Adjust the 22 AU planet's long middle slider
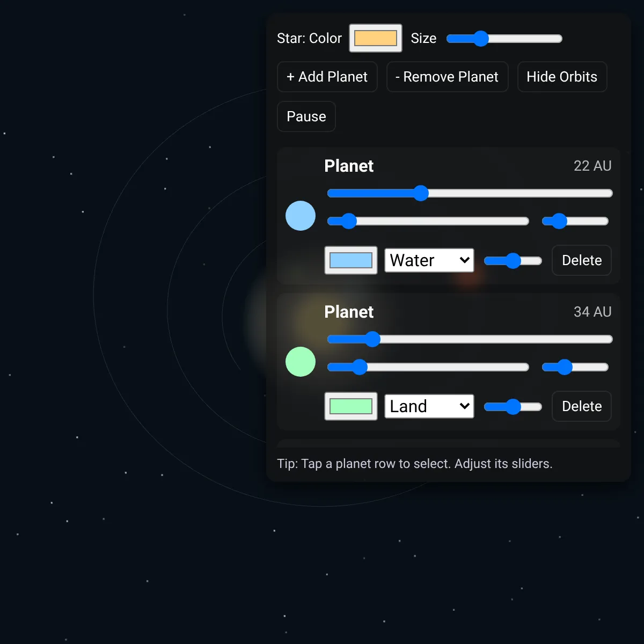 pyautogui.click(x=428, y=221)
